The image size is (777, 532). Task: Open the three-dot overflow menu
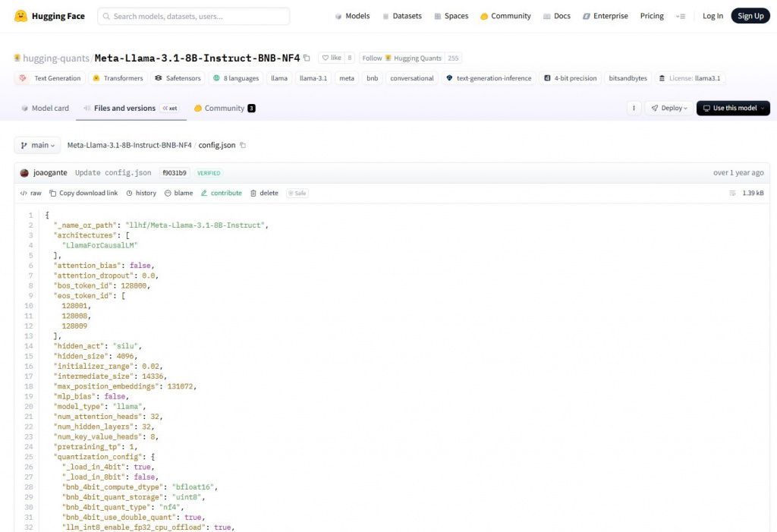pos(634,108)
